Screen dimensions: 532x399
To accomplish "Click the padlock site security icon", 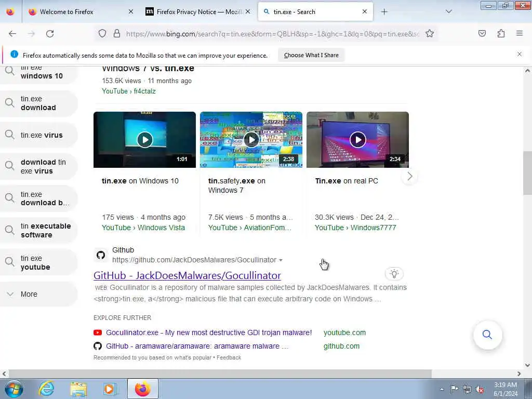I will tap(117, 34).
